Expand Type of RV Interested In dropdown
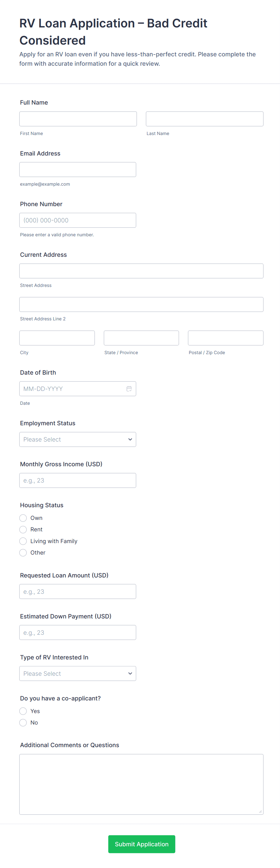The image size is (280, 868). click(x=78, y=673)
